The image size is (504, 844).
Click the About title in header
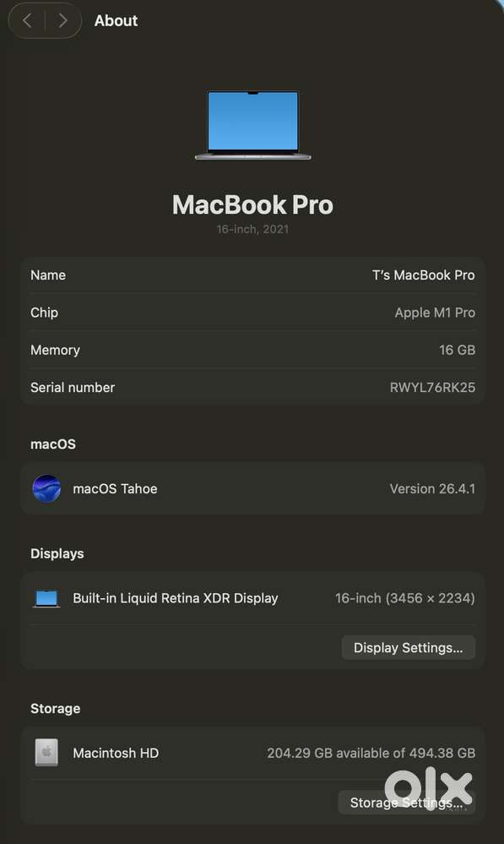tap(117, 20)
